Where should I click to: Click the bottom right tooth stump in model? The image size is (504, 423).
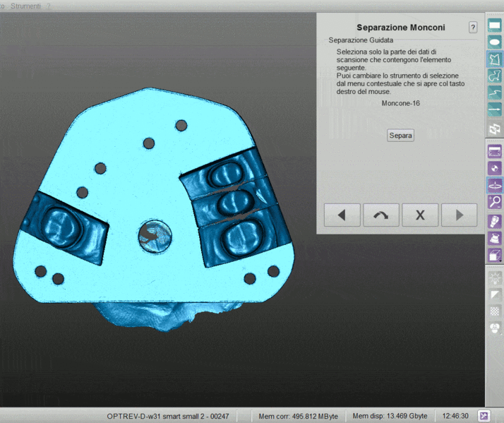tap(243, 239)
